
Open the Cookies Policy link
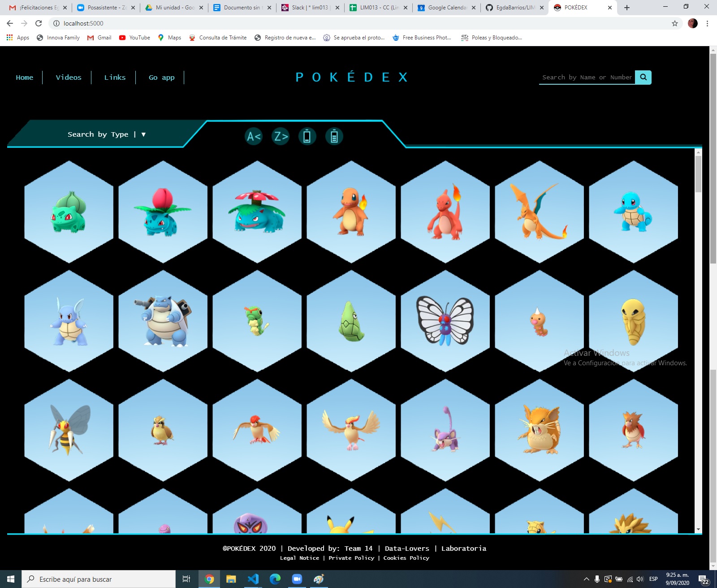point(406,558)
